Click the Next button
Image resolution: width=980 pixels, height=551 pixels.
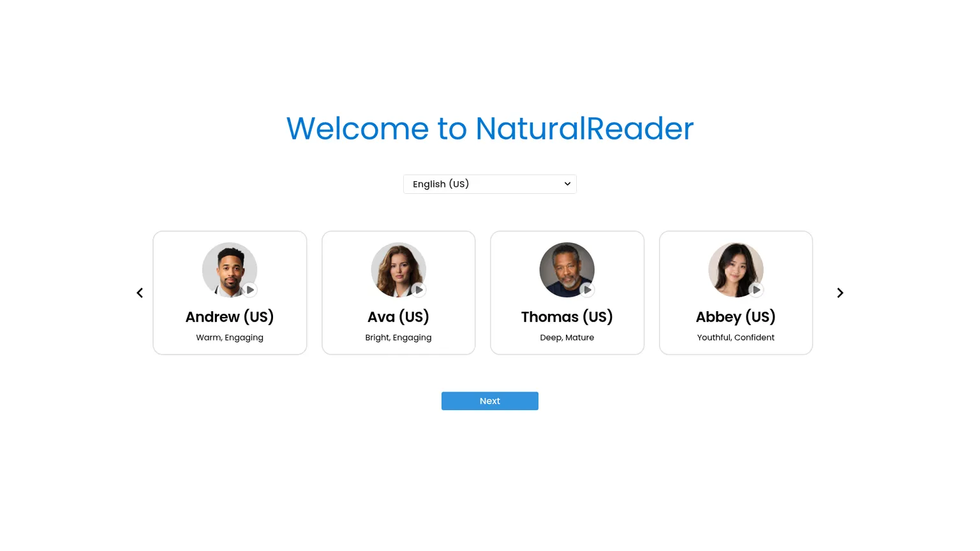490,401
